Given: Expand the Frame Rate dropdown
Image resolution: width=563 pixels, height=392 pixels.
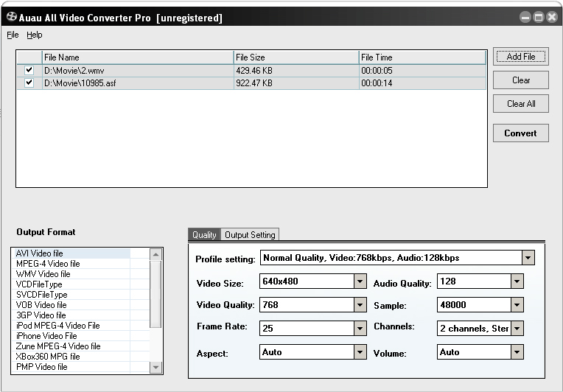Looking at the screenshot, I should pyautogui.click(x=360, y=328).
